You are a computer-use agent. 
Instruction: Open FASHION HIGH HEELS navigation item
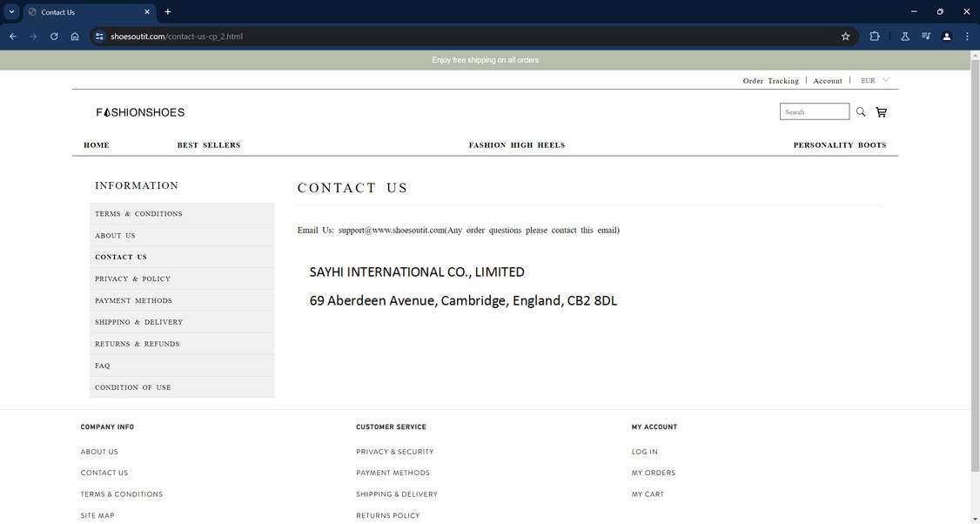coord(517,145)
